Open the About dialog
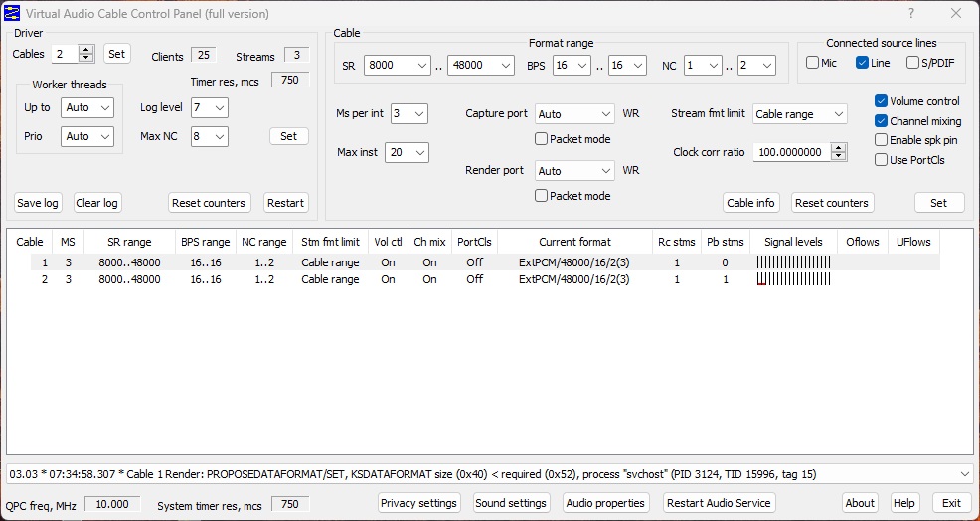The image size is (980, 521). coord(860,503)
